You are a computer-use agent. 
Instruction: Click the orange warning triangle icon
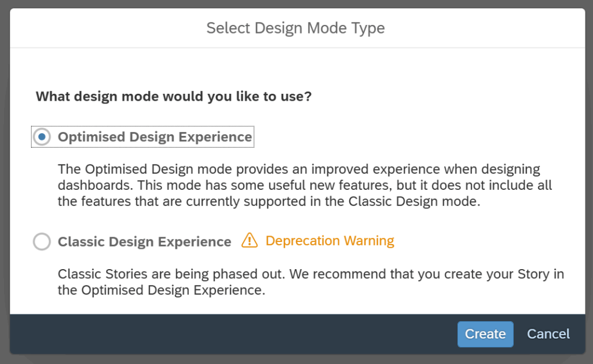tap(249, 240)
